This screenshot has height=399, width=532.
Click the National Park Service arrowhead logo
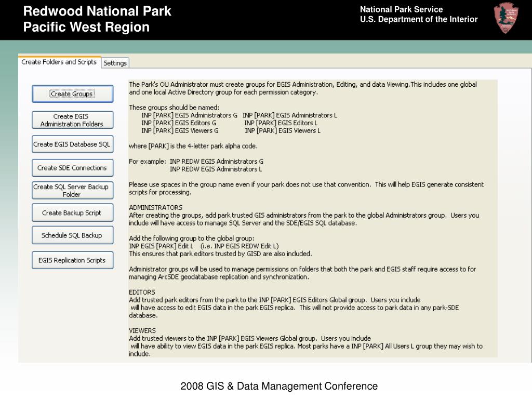[506, 18]
